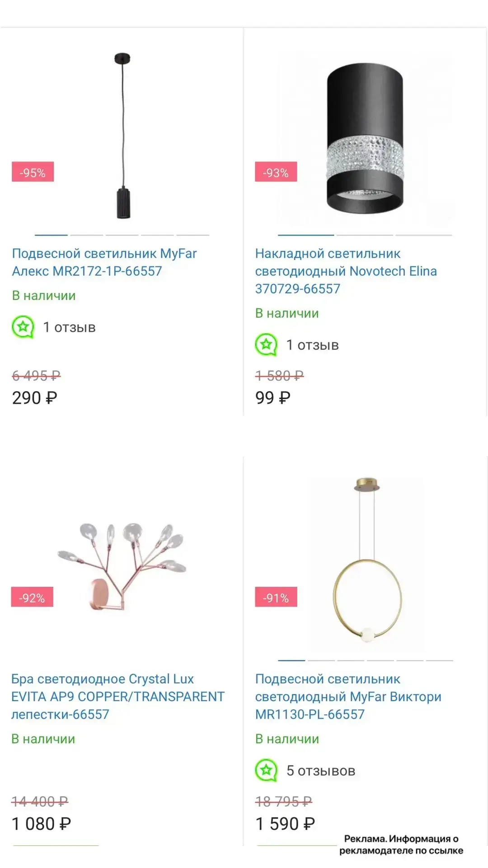
Task: Open Бра Crystal Lux EVITA AP9 link
Action: (118, 697)
